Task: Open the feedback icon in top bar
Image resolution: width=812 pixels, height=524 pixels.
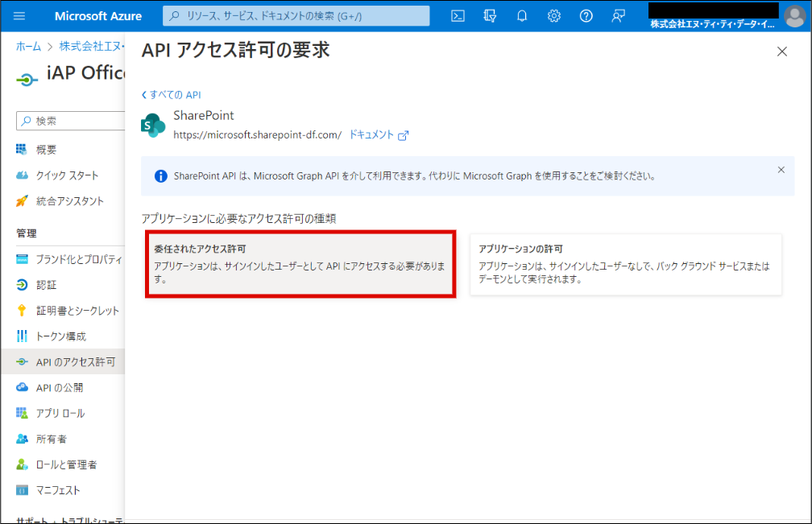Action: click(618, 16)
